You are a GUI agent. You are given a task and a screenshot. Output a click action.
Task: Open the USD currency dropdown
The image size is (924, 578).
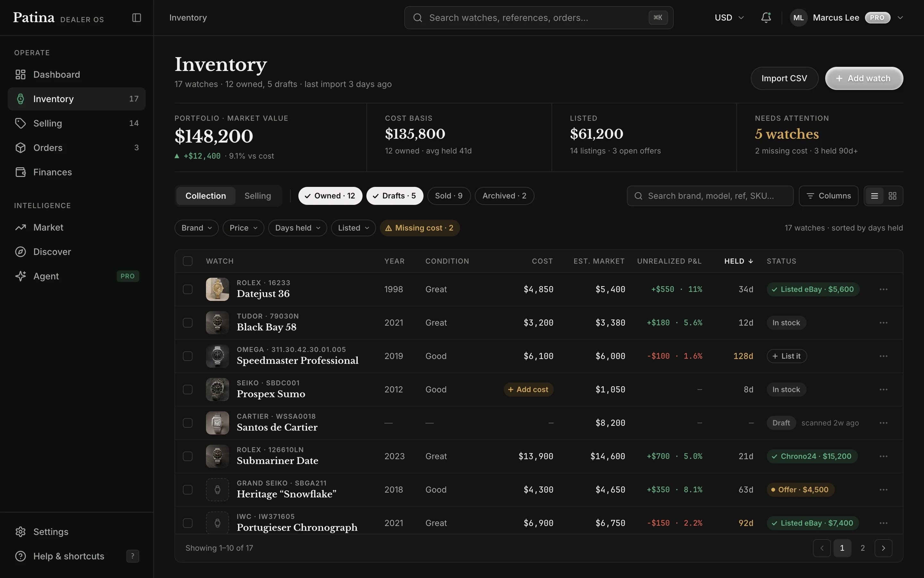(729, 18)
